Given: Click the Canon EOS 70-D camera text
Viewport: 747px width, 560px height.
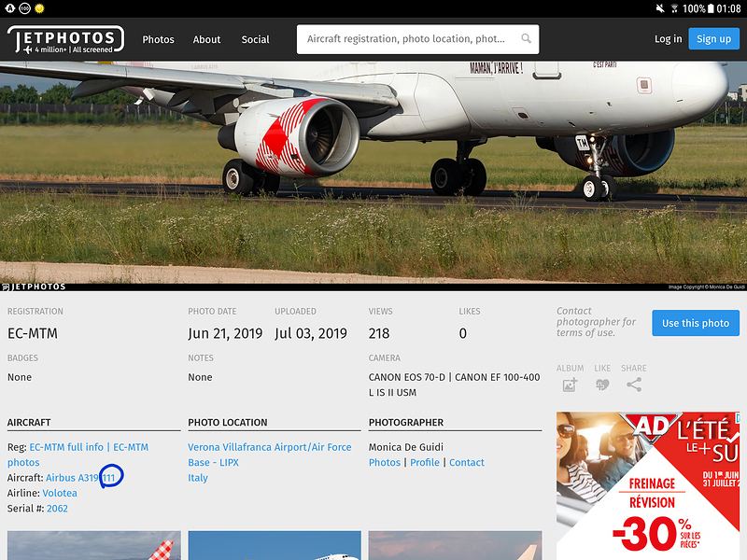Looking at the screenshot, I should pos(454,385).
